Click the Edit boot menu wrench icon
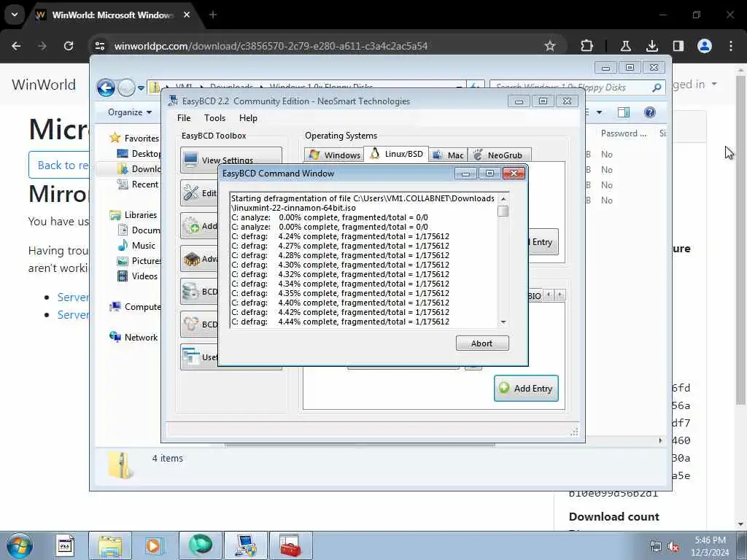 tap(191, 192)
